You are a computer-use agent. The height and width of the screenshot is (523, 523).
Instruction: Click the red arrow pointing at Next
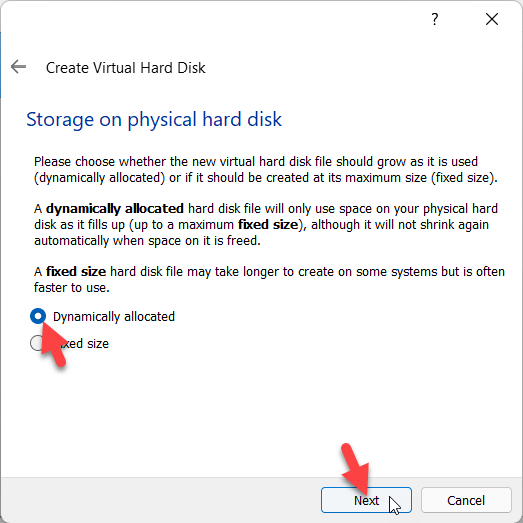[355, 469]
